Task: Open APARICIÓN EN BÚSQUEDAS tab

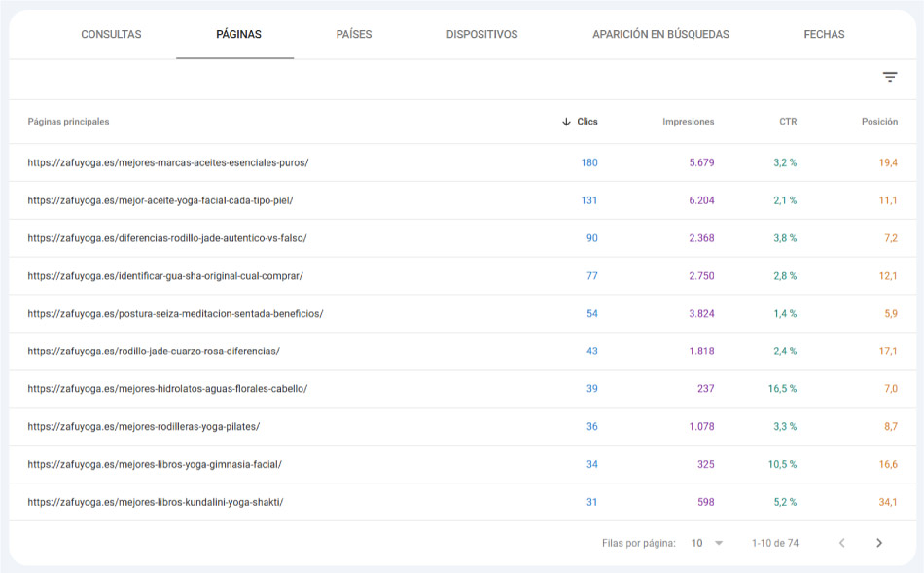Action: tap(660, 34)
